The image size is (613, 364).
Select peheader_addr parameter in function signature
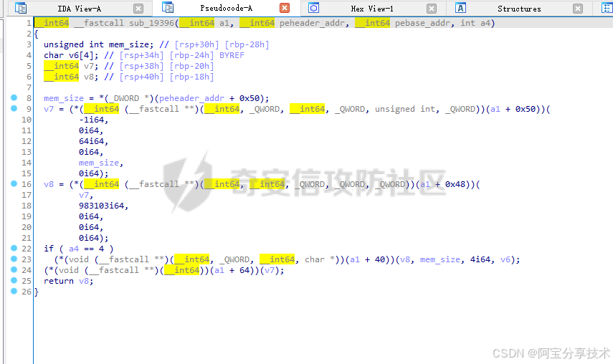coord(312,23)
